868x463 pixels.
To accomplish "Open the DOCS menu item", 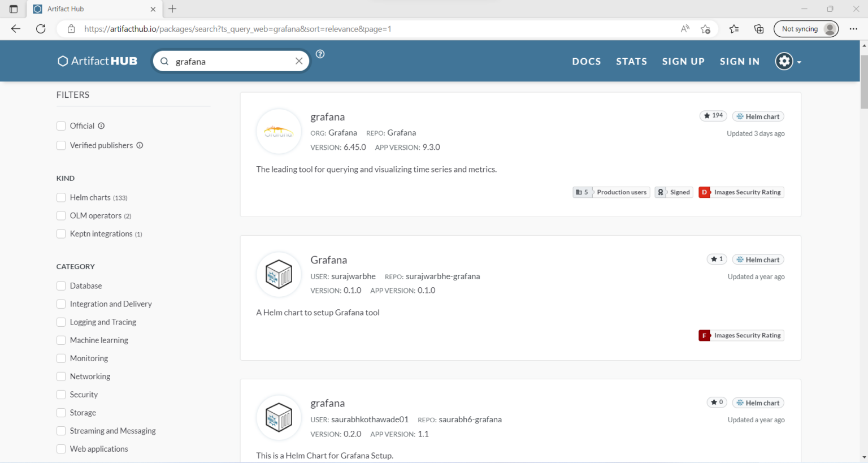I will 586,61.
